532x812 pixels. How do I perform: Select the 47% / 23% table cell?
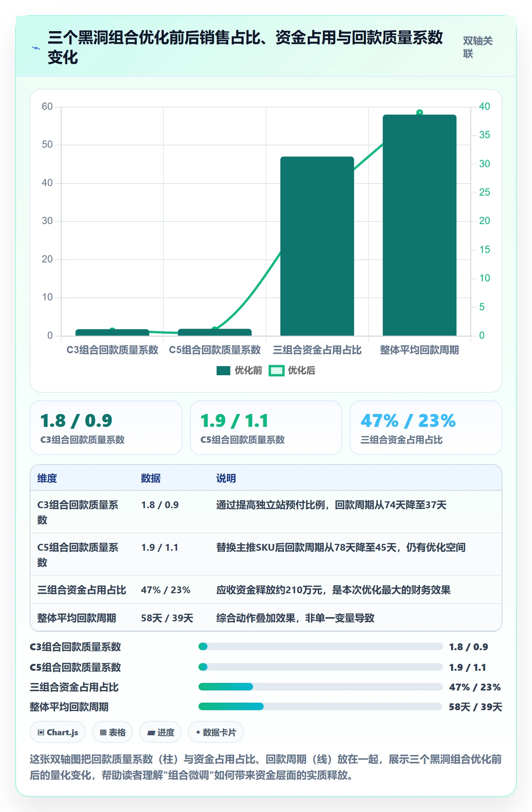click(x=166, y=590)
